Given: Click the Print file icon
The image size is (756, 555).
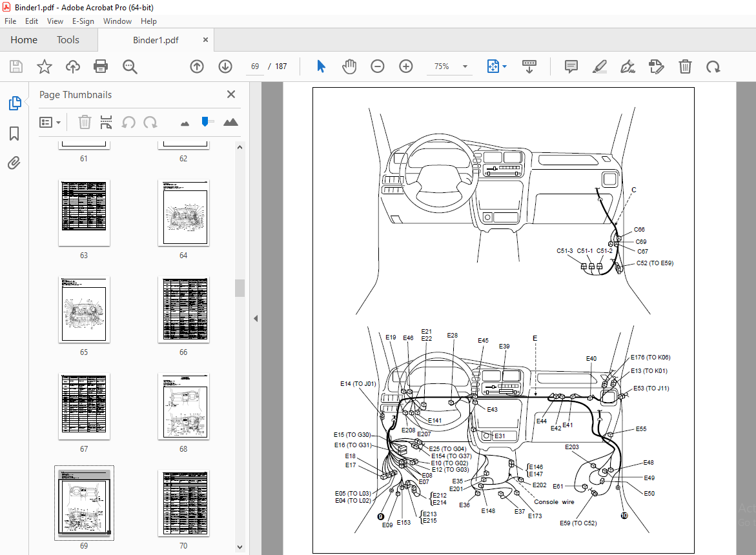Looking at the screenshot, I should (x=101, y=66).
